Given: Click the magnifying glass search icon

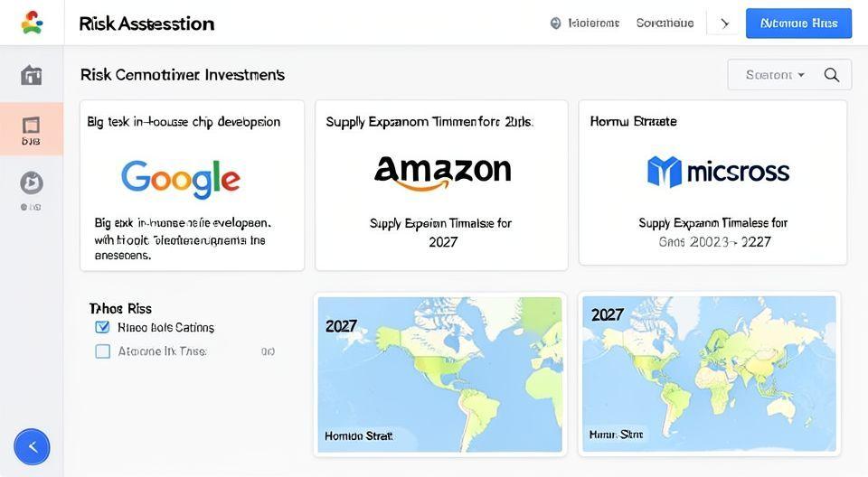Looking at the screenshot, I should pos(832,75).
